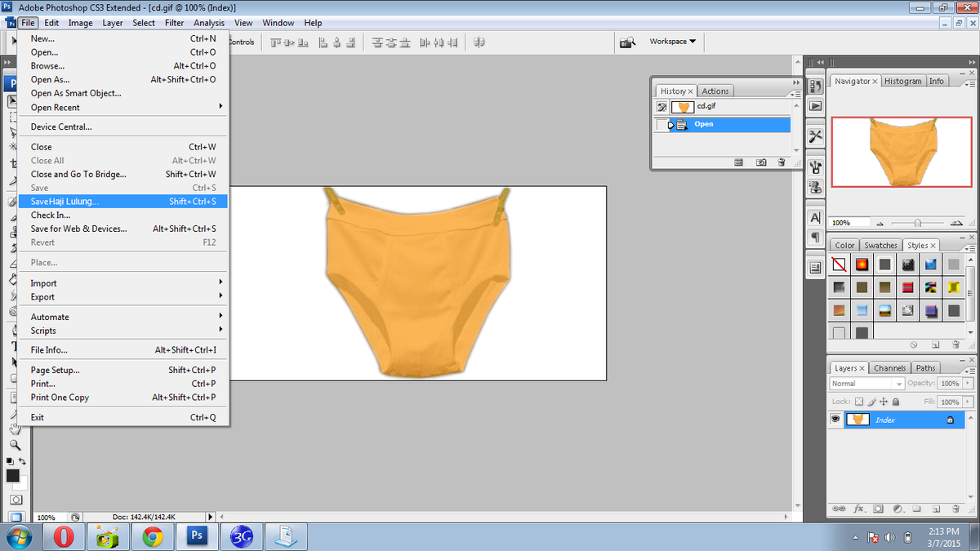Apply the yellow Styles swatch
Image resolution: width=980 pixels, height=551 pixels.
pos(954,287)
